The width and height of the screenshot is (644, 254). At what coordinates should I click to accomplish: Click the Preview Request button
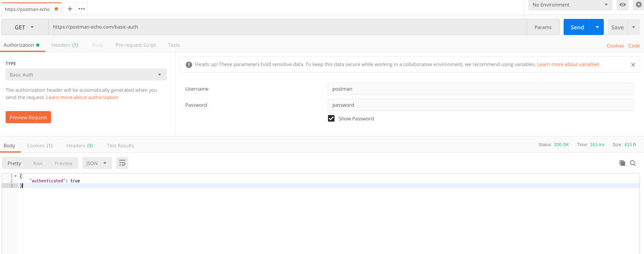[28, 117]
